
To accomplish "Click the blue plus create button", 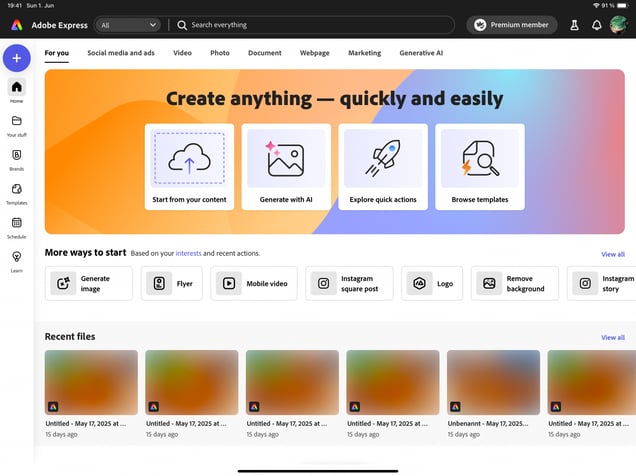I will click(16, 58).
